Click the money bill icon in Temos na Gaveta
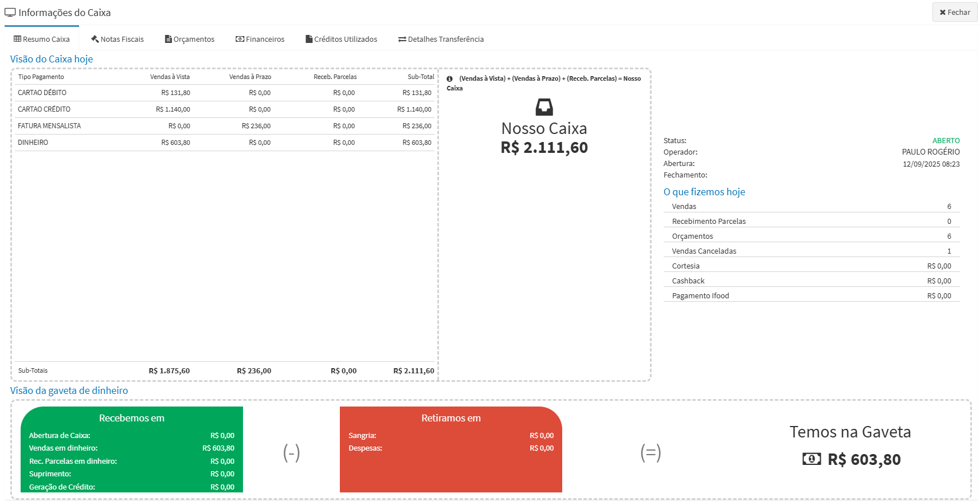980x501 pixels. point(812,459)
